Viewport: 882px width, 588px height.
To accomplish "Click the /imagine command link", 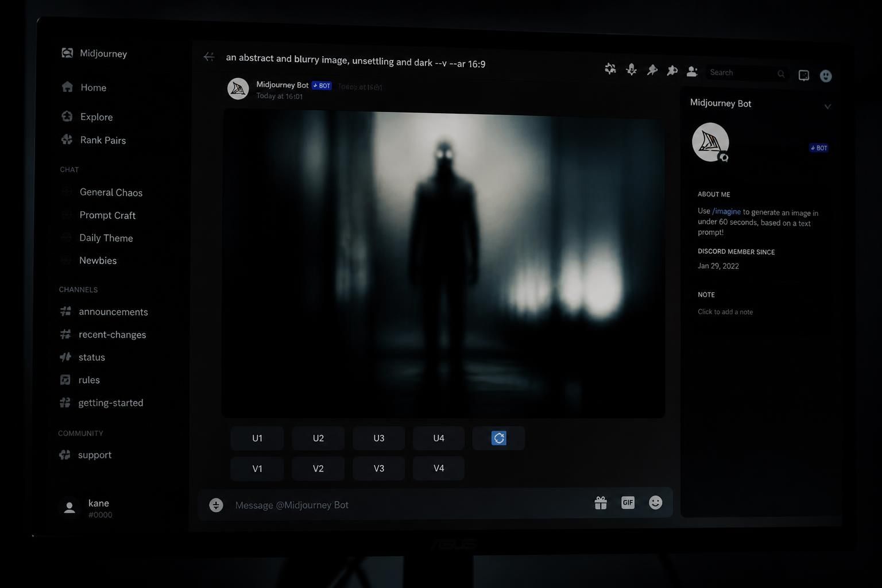I will point(726,211).
